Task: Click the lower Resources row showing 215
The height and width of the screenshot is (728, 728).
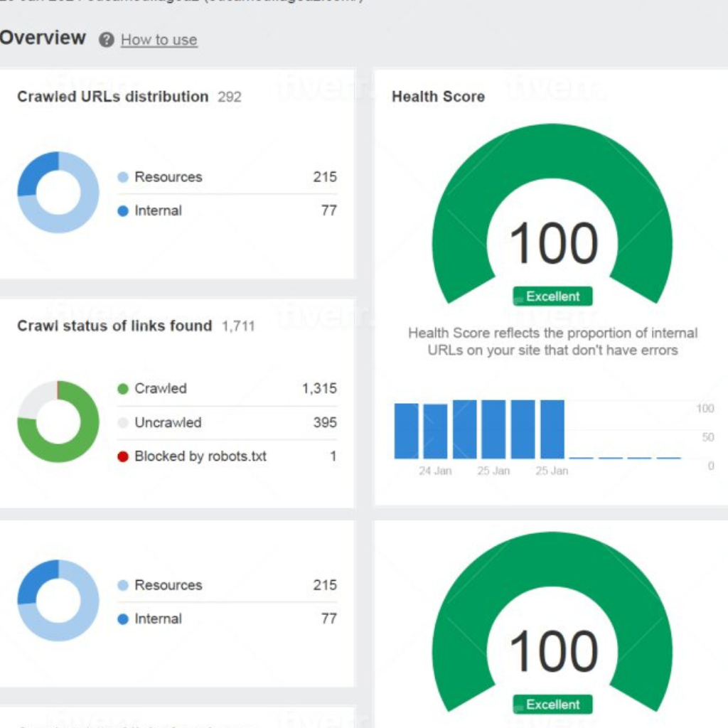Action: tap(227, 585)
